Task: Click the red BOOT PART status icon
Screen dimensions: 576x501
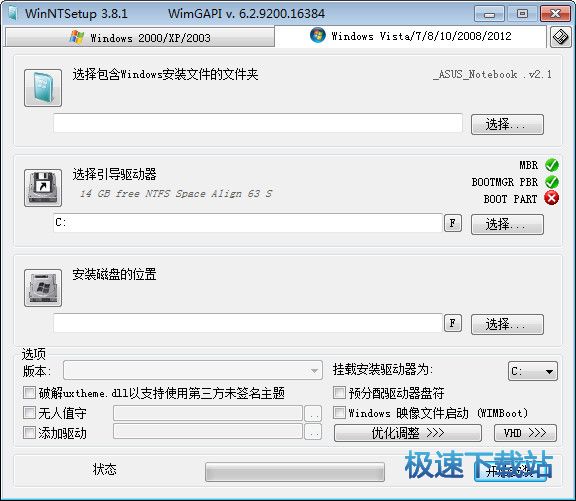Action: pos(551,198)
